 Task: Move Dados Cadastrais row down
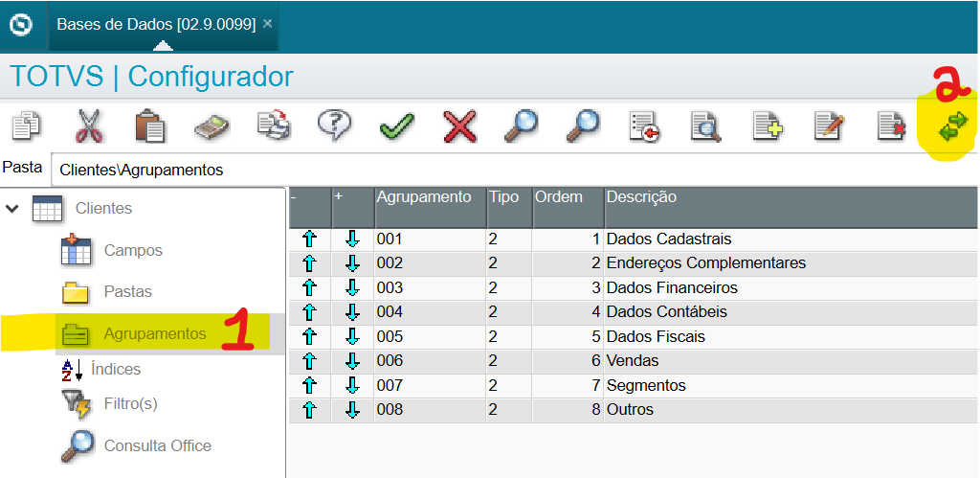point(352,239)
